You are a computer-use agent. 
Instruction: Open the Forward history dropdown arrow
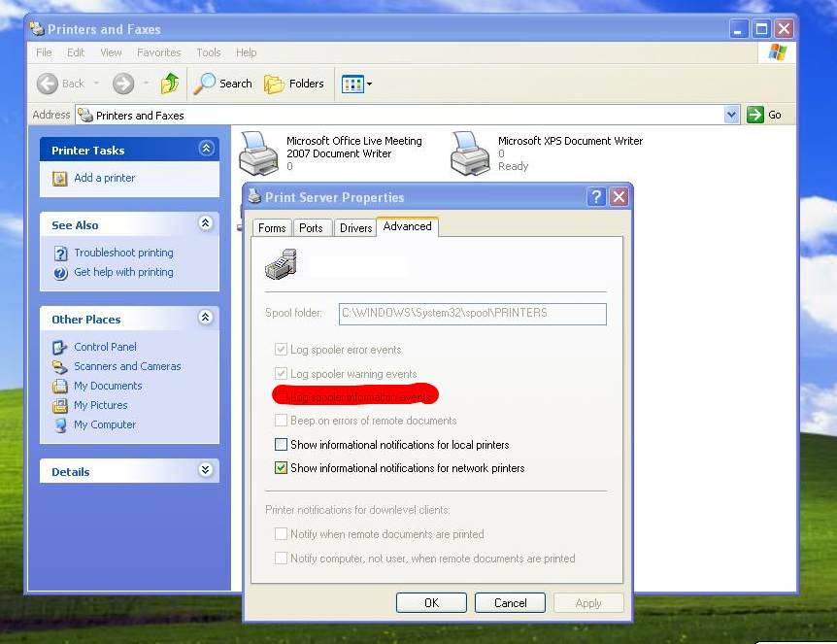tap(147, 84)
